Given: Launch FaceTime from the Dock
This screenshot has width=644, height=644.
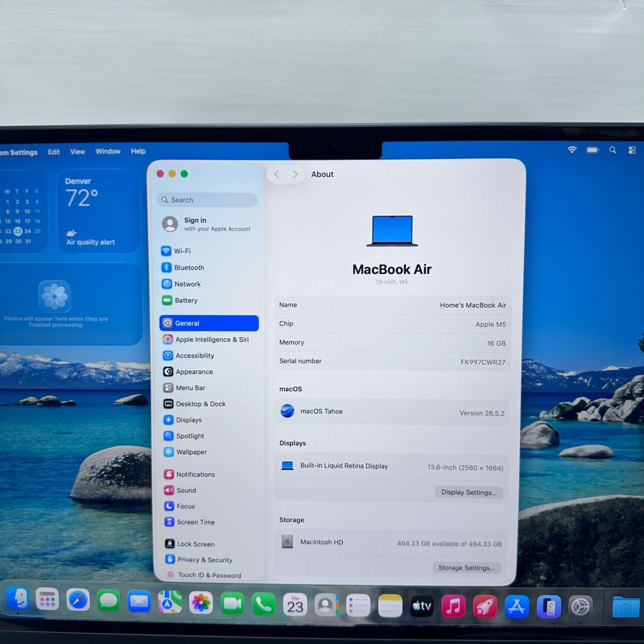Looking at the screenshot, I should coord(232,604).
